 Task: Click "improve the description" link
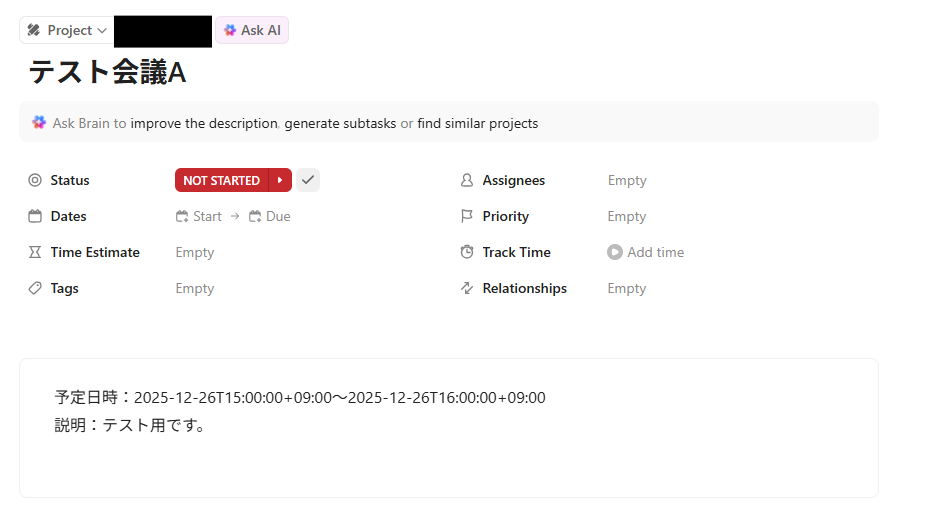(x=204, y=124)
